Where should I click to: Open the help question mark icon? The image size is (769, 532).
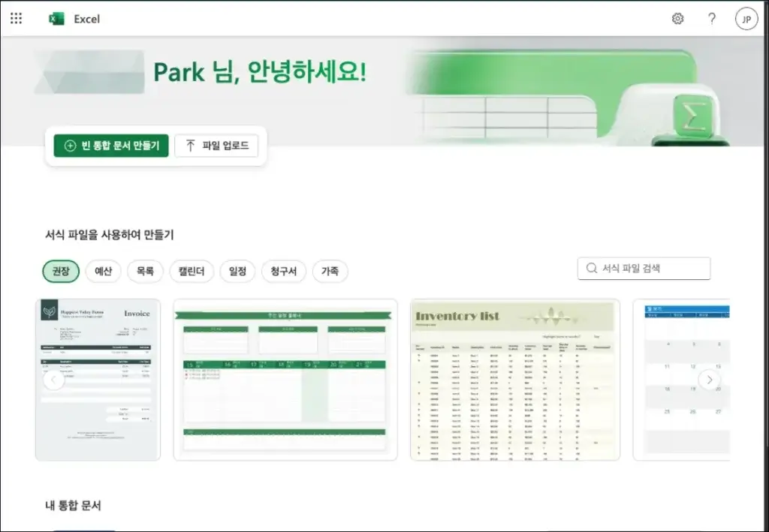(x=712, y=19)
